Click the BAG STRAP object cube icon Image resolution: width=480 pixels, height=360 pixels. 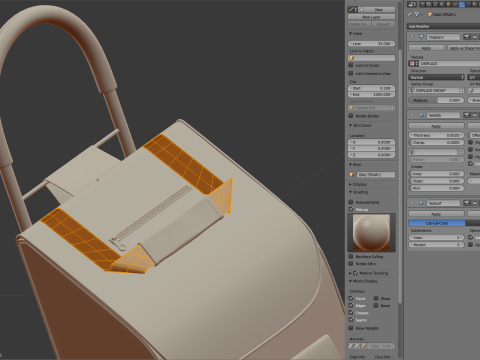pos(430,14)
